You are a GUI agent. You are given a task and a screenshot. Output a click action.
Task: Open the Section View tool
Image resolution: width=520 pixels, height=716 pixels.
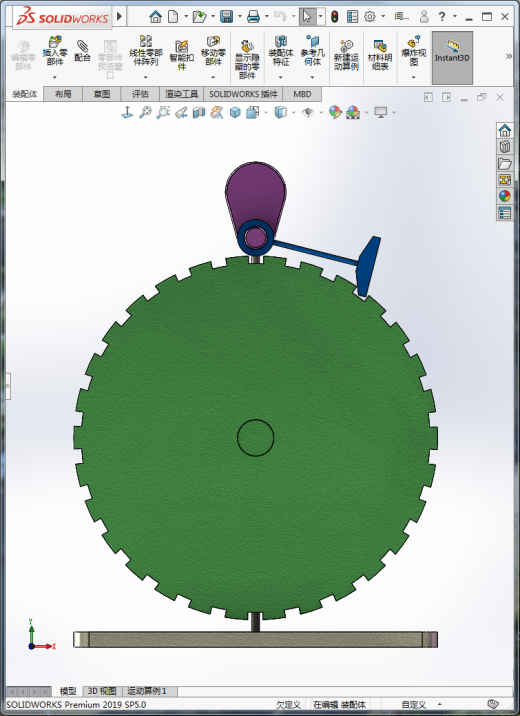[199, 112]
